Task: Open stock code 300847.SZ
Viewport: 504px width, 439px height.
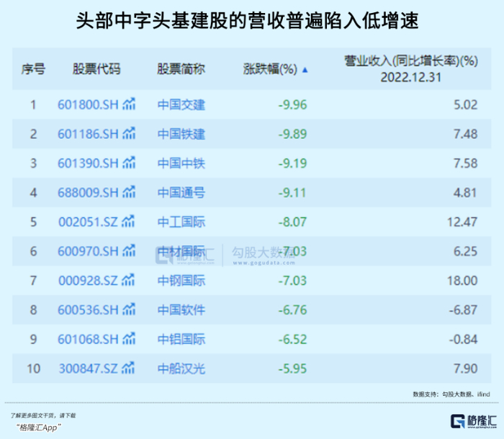Action: (x=88, y=368)
